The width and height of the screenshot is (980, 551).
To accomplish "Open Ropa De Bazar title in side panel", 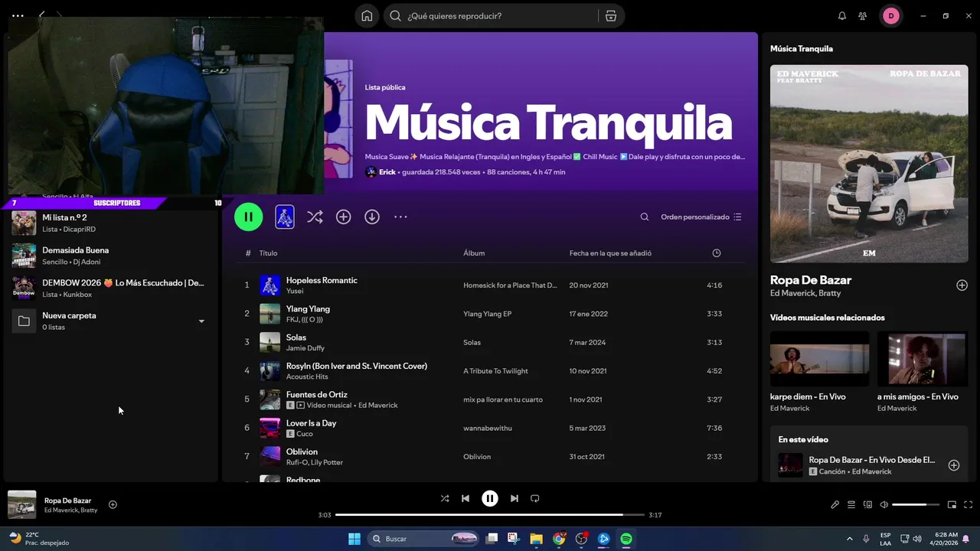I will pyautogui.click(x=811, y=280).
